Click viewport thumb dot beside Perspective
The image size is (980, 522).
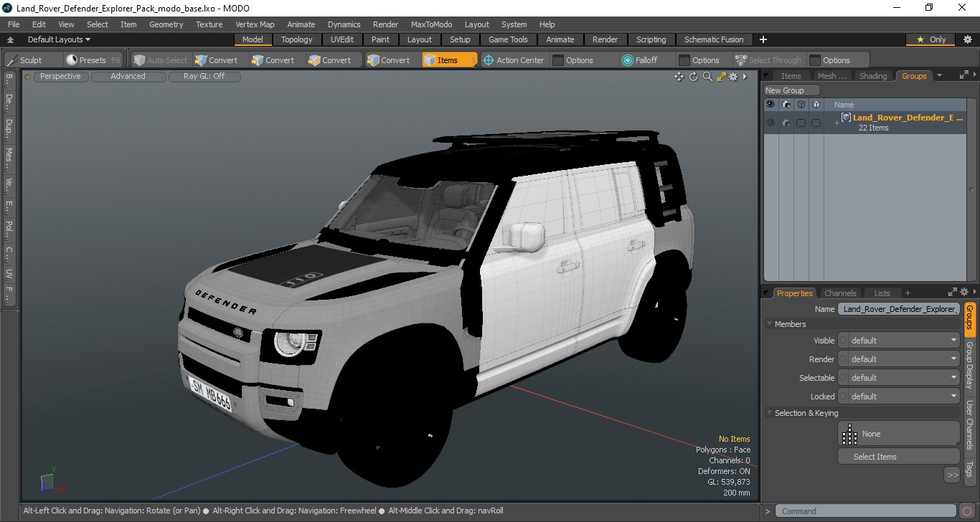tap(28, 77)
